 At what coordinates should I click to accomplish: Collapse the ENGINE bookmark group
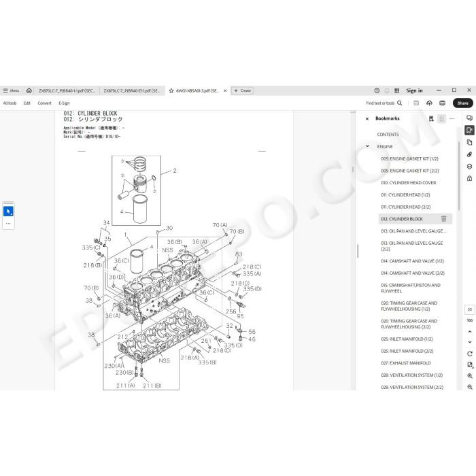pyautogui.click(x=367, y=146)
